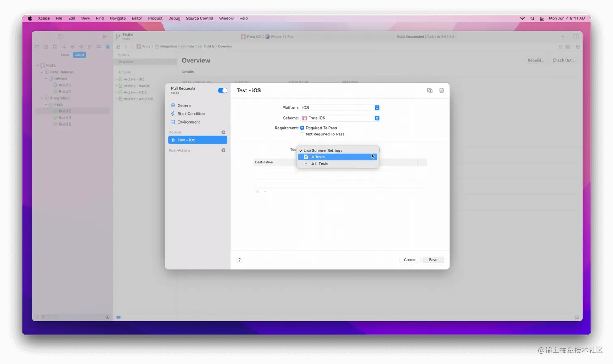Screen dimensions: 613x364
Task: Select the Test - iOS action row
Action: click(x=197, y=140)
